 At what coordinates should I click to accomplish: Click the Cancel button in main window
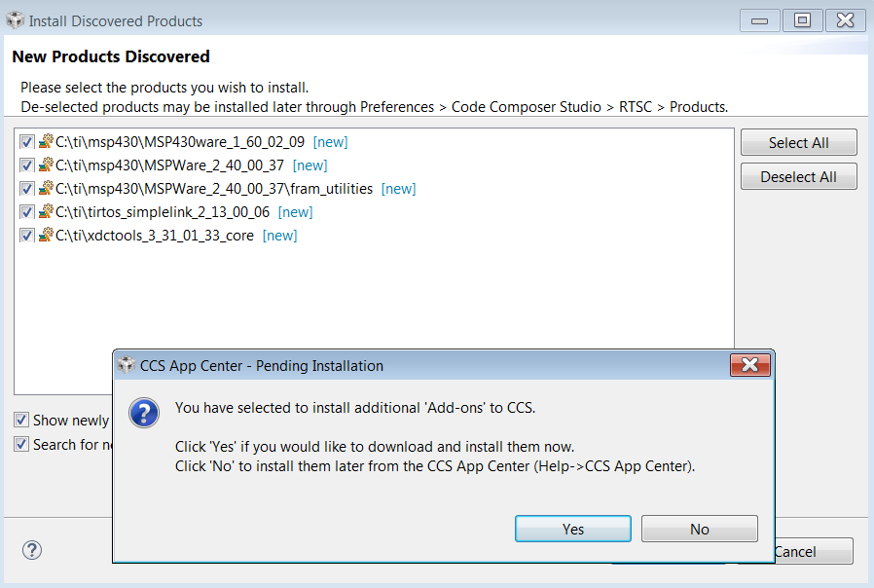click(814, 551)
